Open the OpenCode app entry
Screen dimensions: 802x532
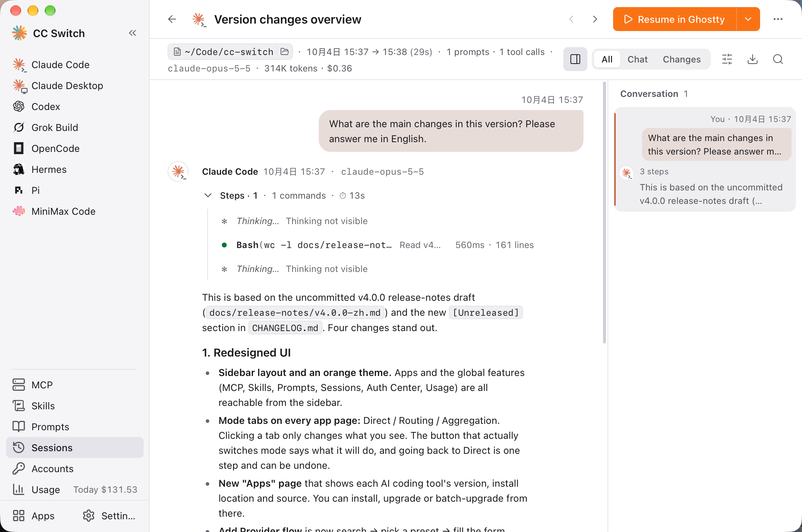(75, 149)
